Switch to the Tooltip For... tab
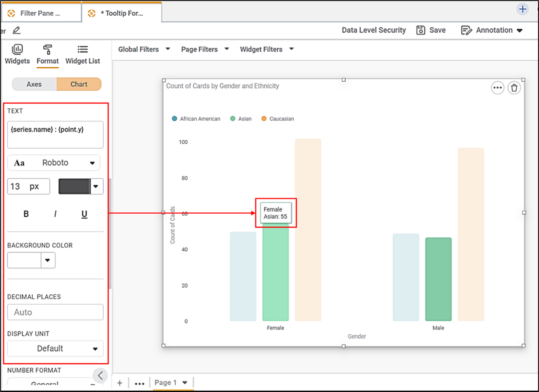Viewport: 539px width, 392px height. 122,13
